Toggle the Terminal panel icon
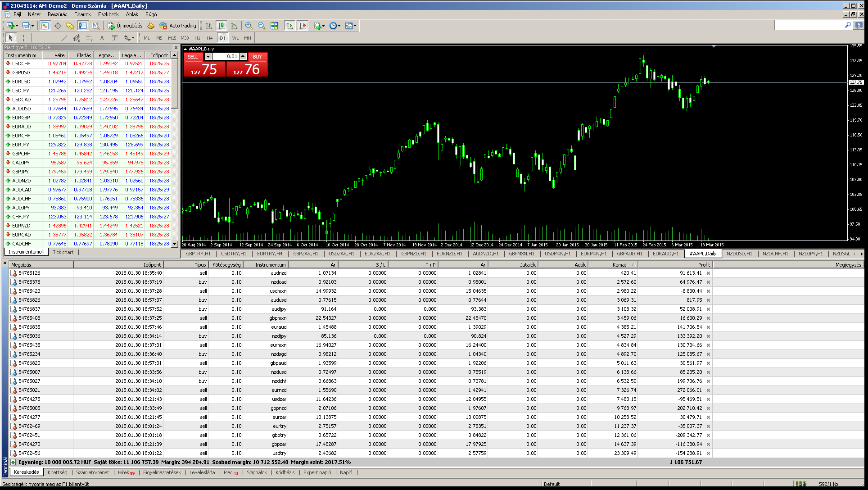This screenshot has width=868, height=490. tap(83, 26)
